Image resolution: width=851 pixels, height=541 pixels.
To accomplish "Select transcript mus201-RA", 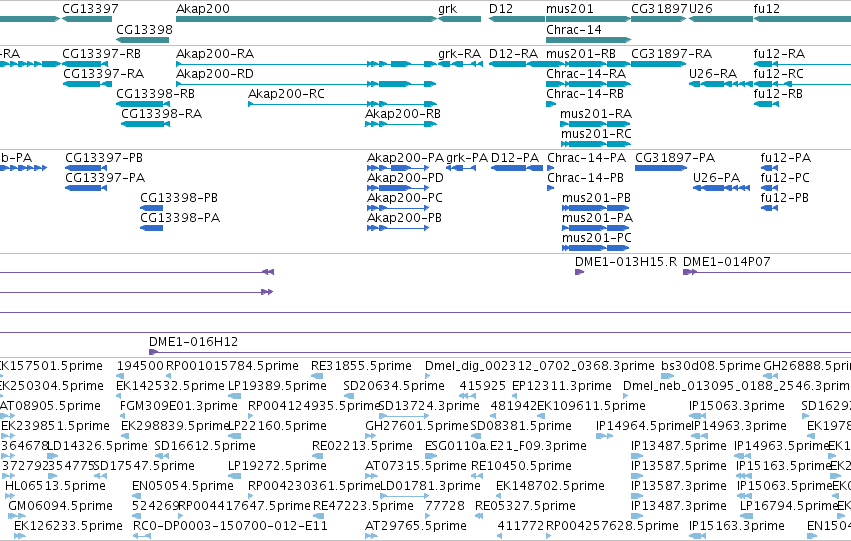I will coord(595,124).
